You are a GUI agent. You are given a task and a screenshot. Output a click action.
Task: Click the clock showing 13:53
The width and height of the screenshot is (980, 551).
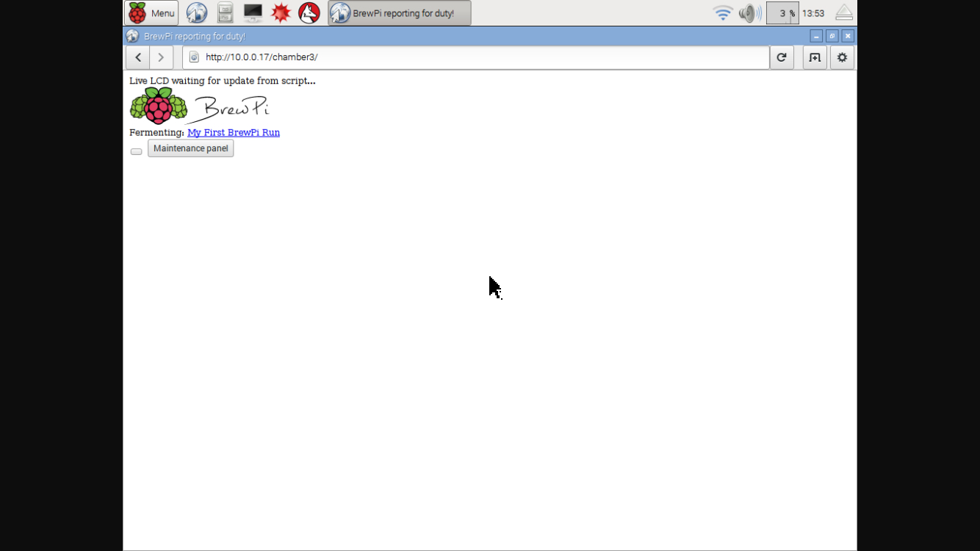pos(813,13)
